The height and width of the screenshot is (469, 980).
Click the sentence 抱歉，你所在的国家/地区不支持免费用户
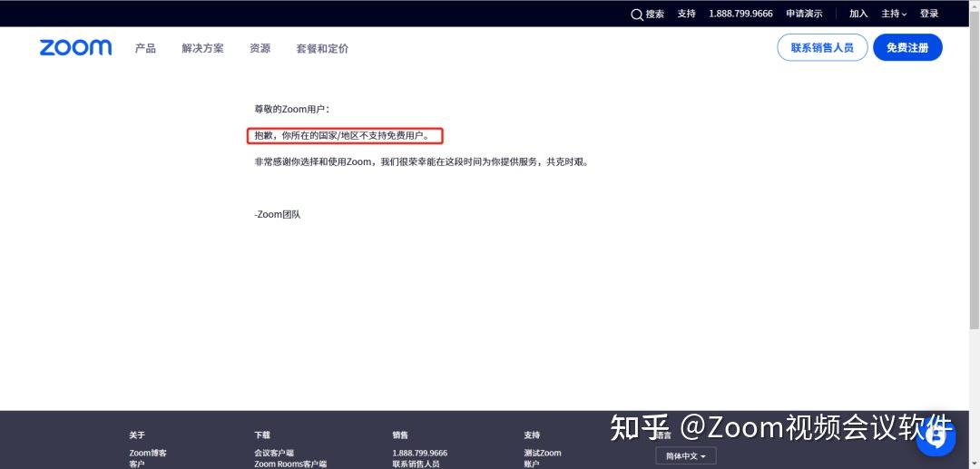coord(342,135)
